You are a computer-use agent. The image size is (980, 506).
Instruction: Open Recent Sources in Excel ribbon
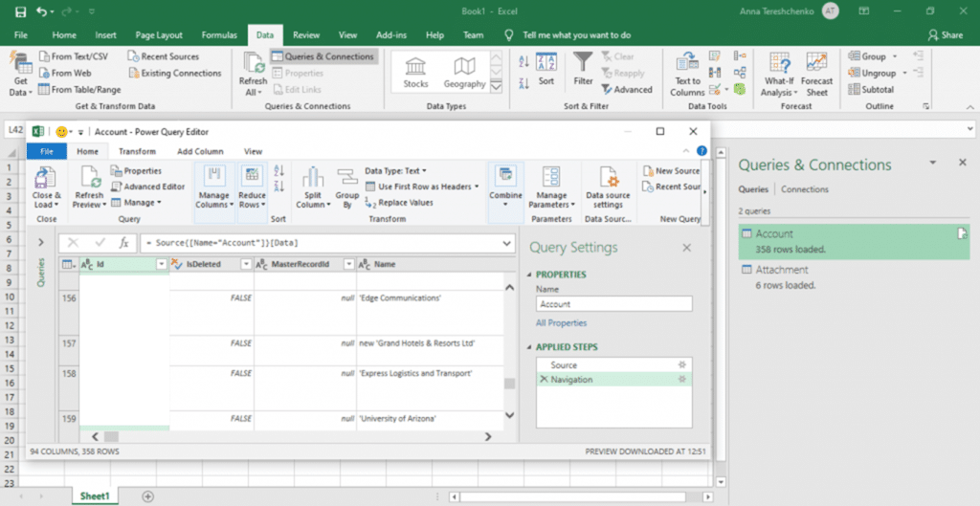(x=164, y=56)
